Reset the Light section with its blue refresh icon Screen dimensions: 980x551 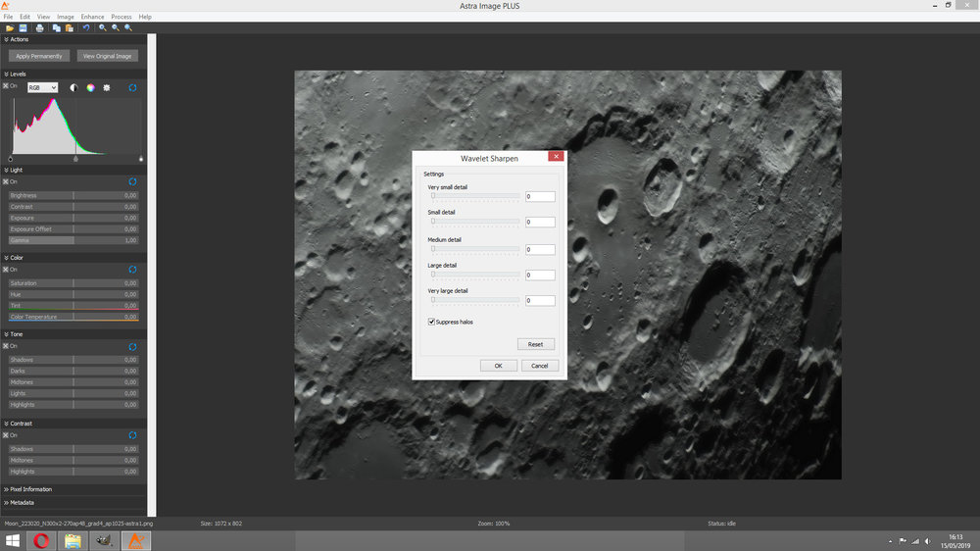132,182
